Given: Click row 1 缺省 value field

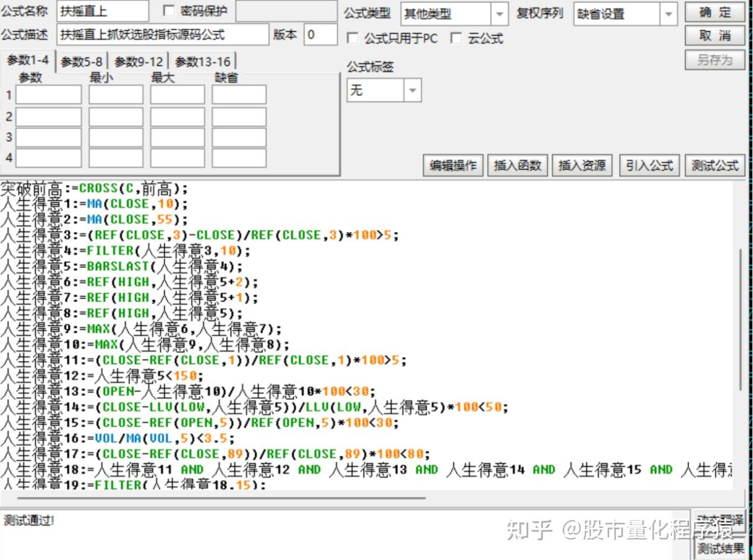Looking at the screenshot, I should tap(239, 95).
